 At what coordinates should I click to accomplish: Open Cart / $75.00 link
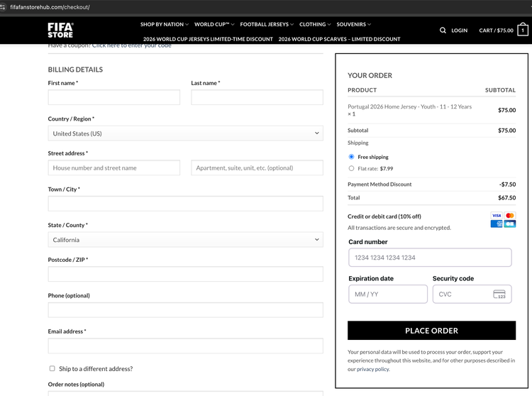(496, 31)
